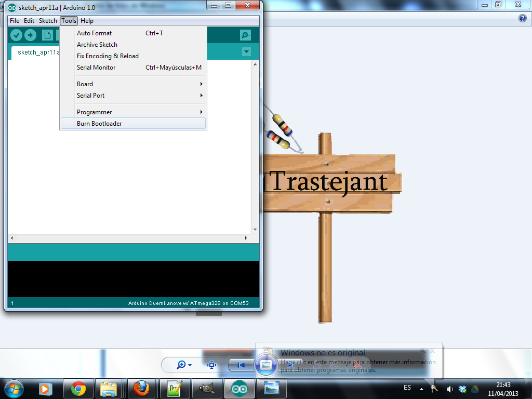Open Google Chrome from taskbar
Image resolution: width=532 pixels, height=399 pixels.
coord(78,389)
